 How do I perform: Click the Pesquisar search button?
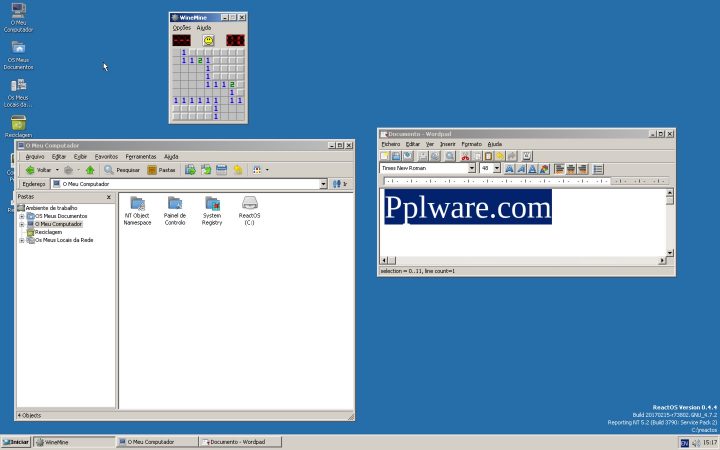coord(122,170)
